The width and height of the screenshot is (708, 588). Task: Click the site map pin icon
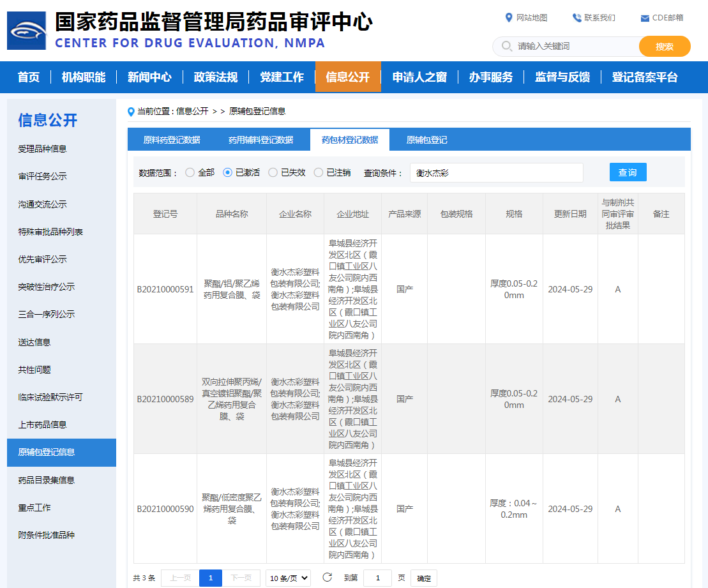click(509, 18)
